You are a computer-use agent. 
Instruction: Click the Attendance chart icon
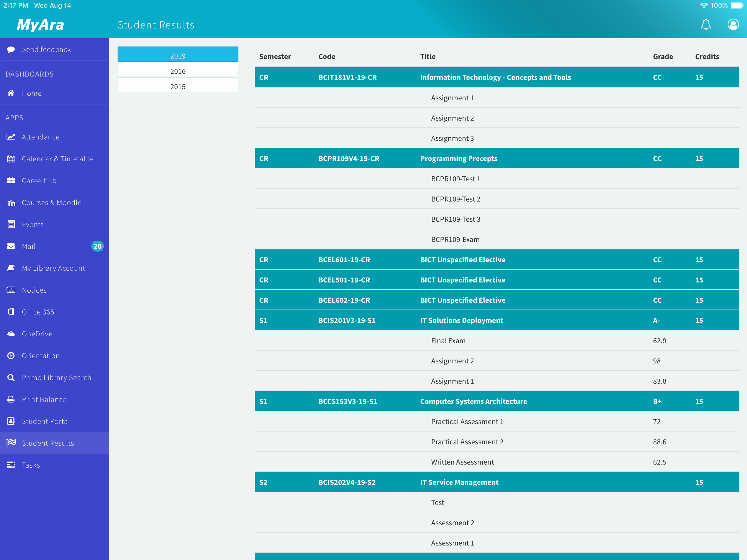click(x=11, y=137)
